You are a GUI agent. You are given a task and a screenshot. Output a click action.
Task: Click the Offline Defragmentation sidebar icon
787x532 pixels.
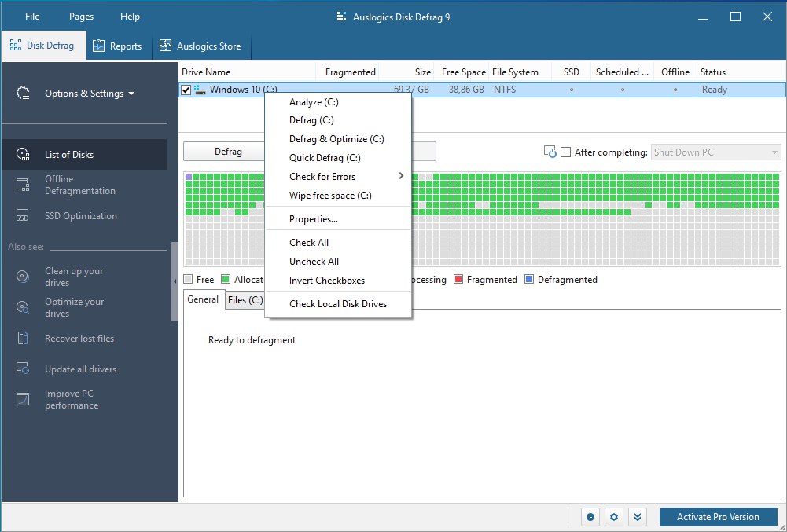click(x=23, y=185)
